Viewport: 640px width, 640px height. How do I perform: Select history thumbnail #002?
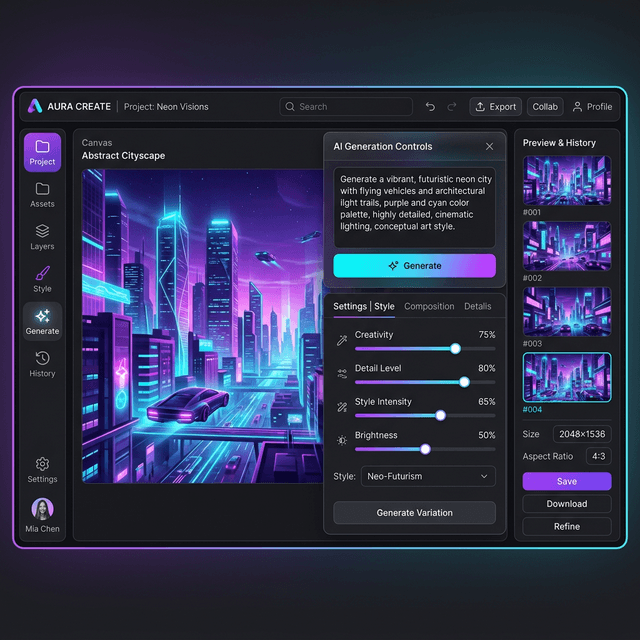(567, 246)
